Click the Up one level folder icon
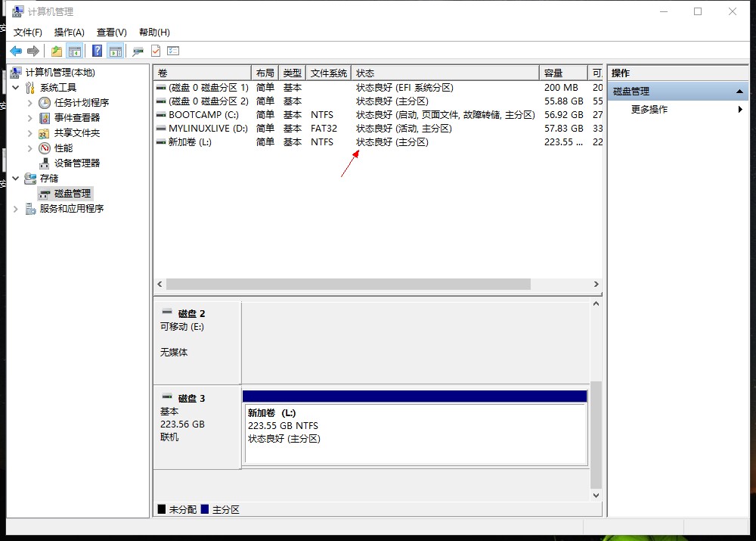This screenshot has height=541, width=756. 57,51
